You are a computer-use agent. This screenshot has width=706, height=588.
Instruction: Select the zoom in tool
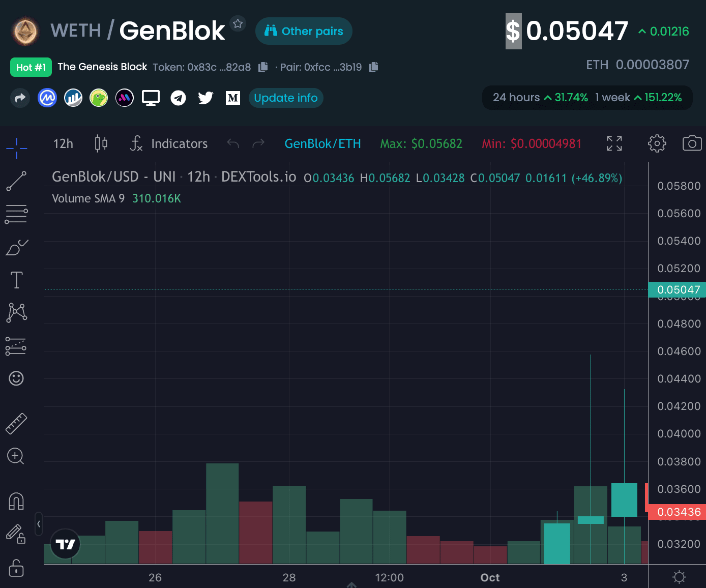(x=16, y=456)
